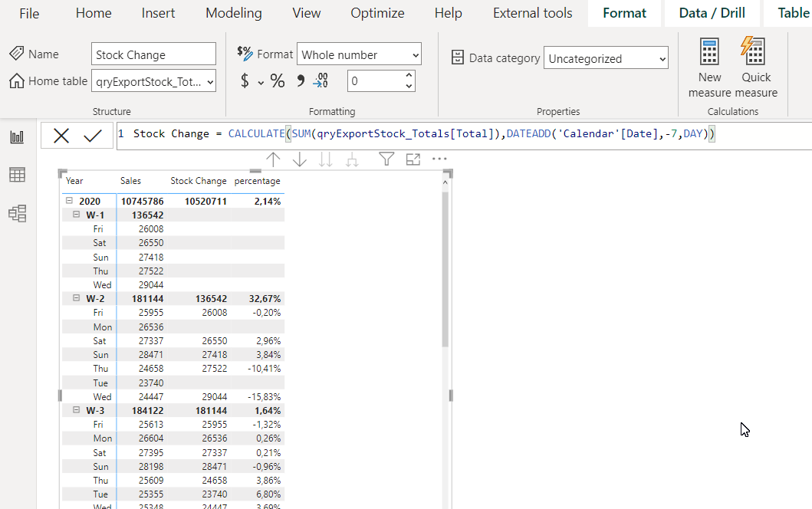The width and height of the screenshot is (812, 509).
Task: Select the 10745786 Sales total cell
Action: tap(143, 202)
